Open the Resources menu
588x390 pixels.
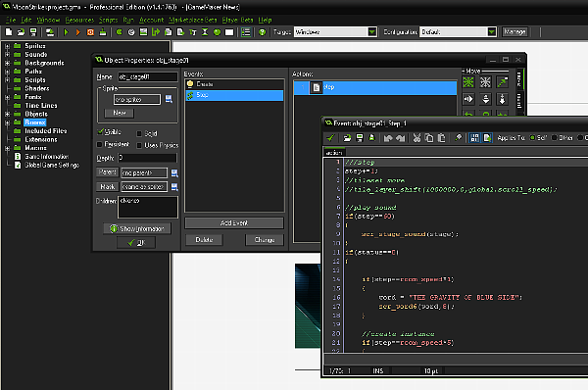pyautogui.click(x=79, y=20)
